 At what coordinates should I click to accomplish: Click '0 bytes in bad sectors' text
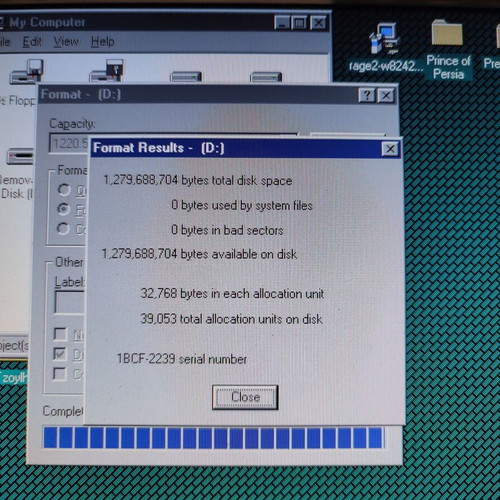coord(227,230)
